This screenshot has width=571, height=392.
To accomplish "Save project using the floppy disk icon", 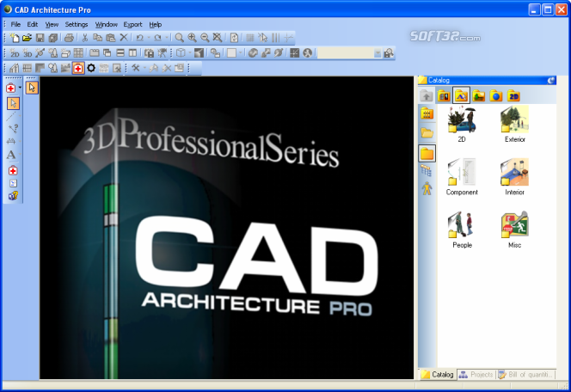I will click(40, 38).
